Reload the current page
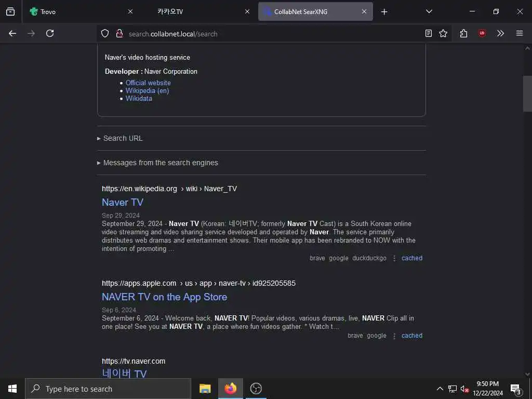Viewport: 532px width, 399px height. click(x=50, y=33)
